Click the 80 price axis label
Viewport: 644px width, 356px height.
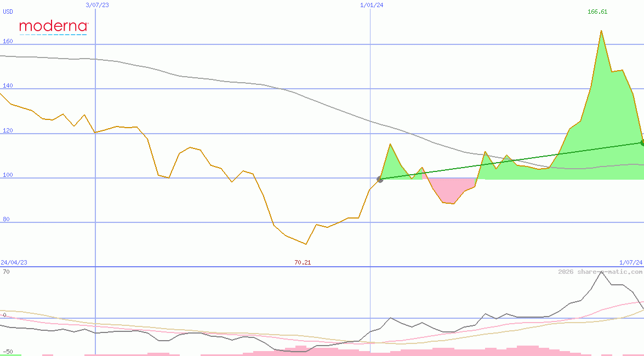click(6, 219)
